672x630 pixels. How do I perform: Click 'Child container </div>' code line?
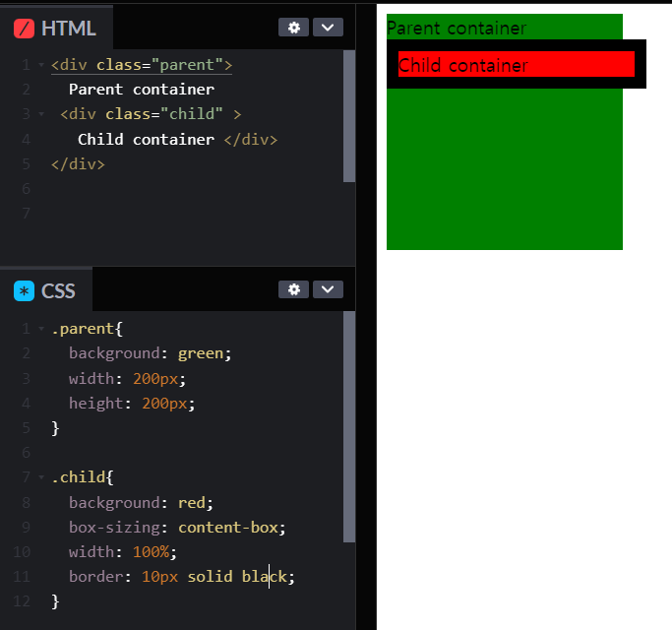(177, 140)
